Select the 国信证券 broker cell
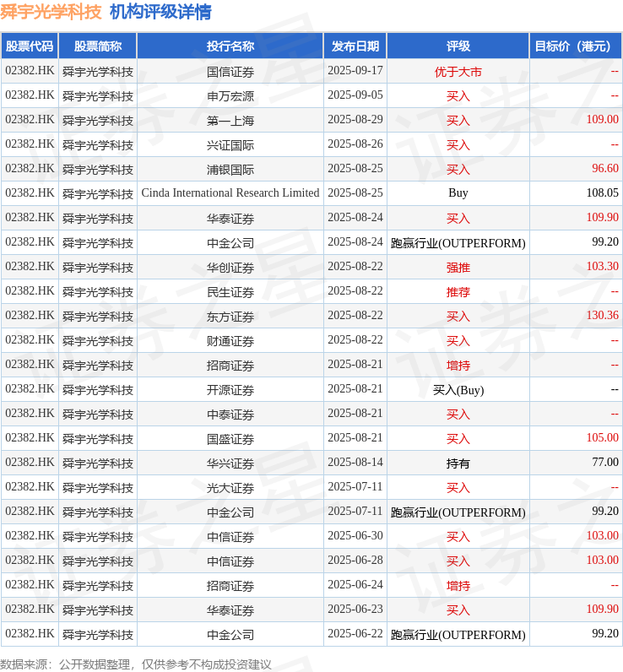The height and width of the screenshot is (672, 623). 230,71
